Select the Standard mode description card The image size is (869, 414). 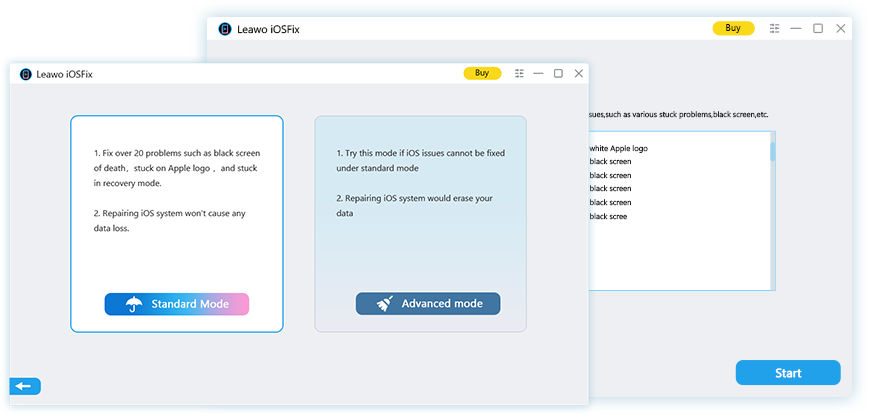(177, 224)
